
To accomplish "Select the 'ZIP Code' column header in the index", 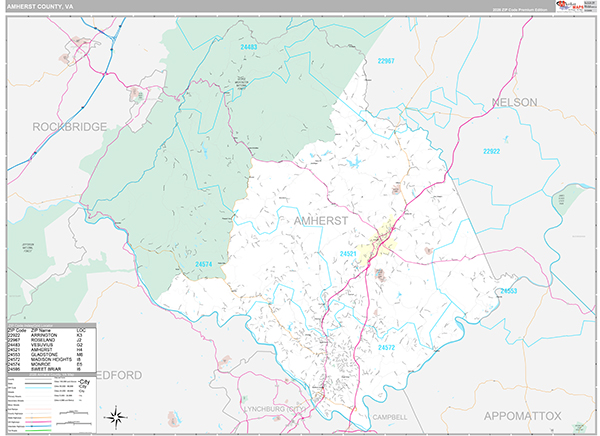I will (17, 330).
